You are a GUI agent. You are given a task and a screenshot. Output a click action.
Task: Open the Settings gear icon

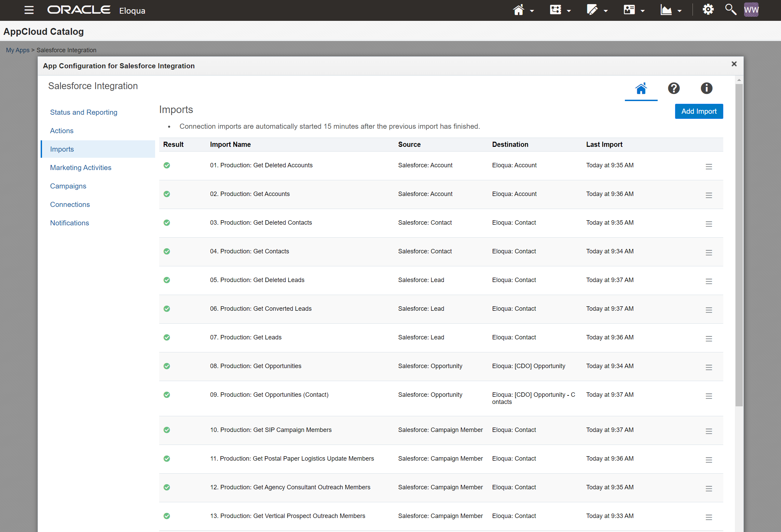pyautogui.click(x=708, y=10)
